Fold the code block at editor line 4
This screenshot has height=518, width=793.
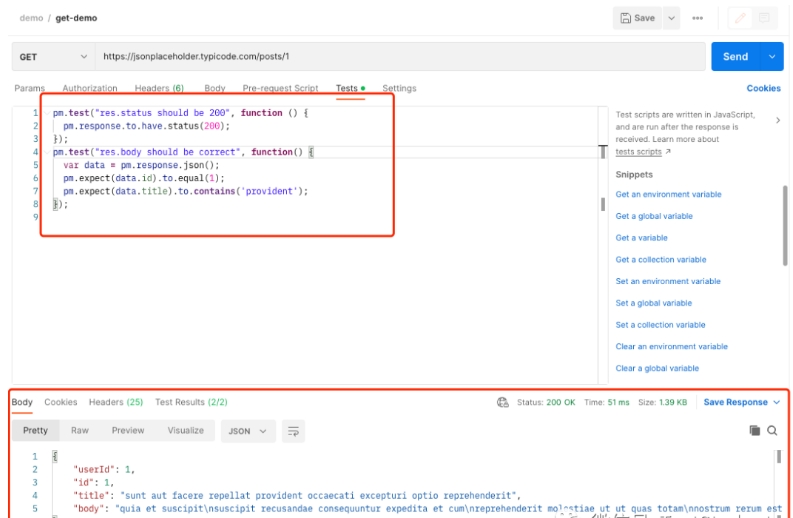click(x=47, y=152)
